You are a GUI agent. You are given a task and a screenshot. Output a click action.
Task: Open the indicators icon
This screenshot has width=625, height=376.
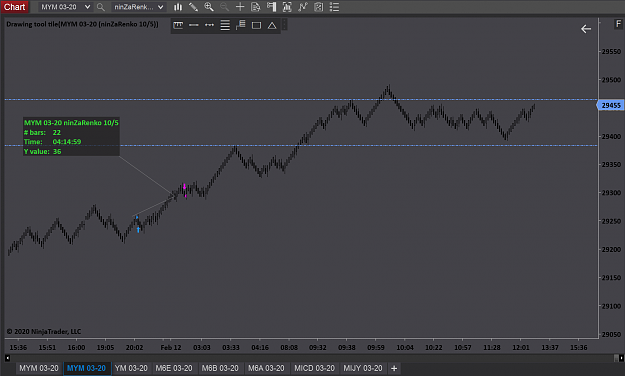point(303,7)
